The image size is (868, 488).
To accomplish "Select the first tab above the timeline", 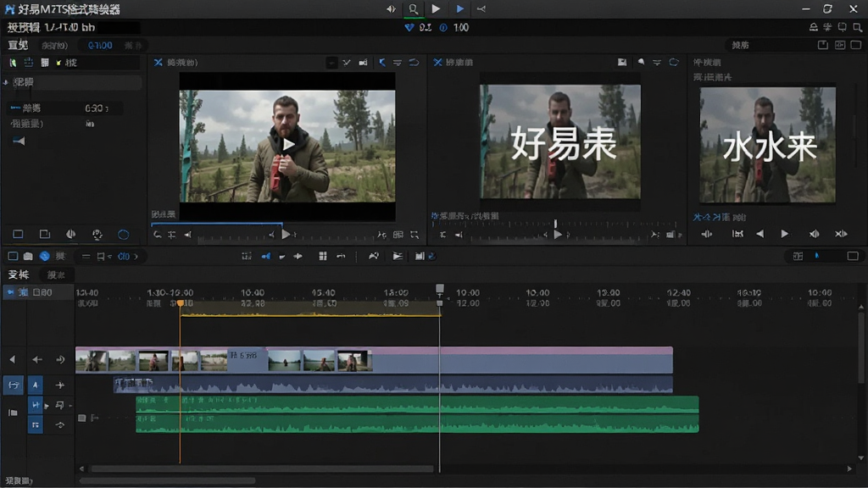I will point(19,274).
